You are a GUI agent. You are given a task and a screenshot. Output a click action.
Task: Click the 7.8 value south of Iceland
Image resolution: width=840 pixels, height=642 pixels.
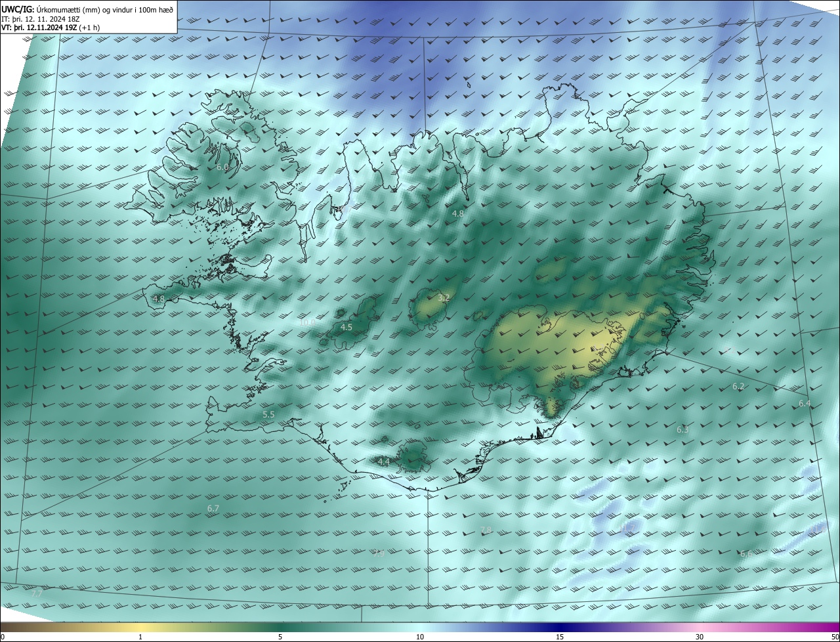tap(486, 530)
